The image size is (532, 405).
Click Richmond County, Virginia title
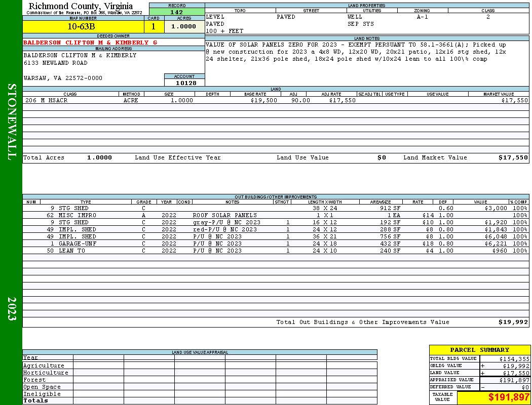[x=81, y=6]
